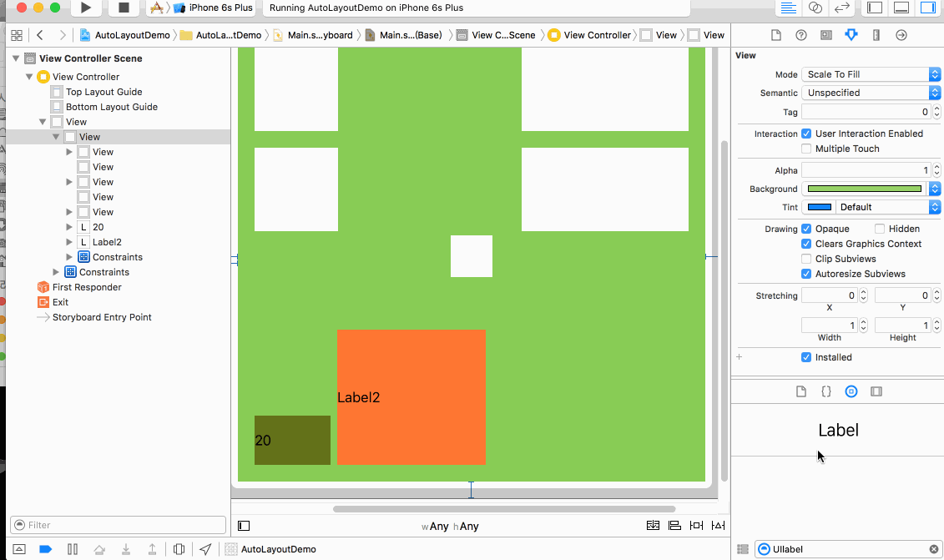
Task: Show the Size inspector ruler icon
Action: click(876, 35)
